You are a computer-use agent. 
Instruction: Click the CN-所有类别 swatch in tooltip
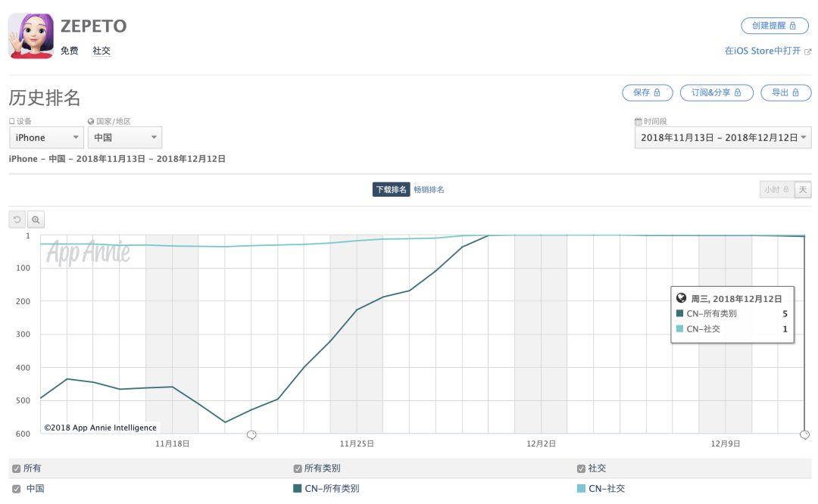coord(679,313)
